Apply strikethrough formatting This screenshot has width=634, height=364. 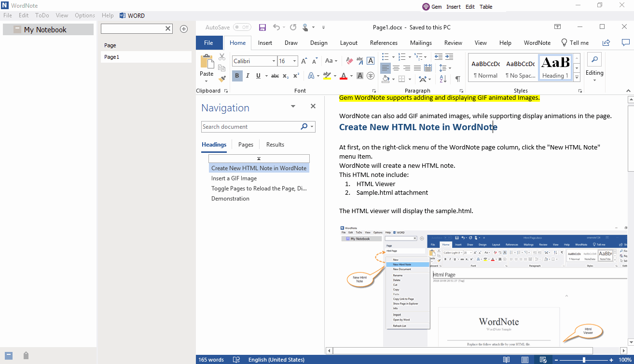pos(275,76)
